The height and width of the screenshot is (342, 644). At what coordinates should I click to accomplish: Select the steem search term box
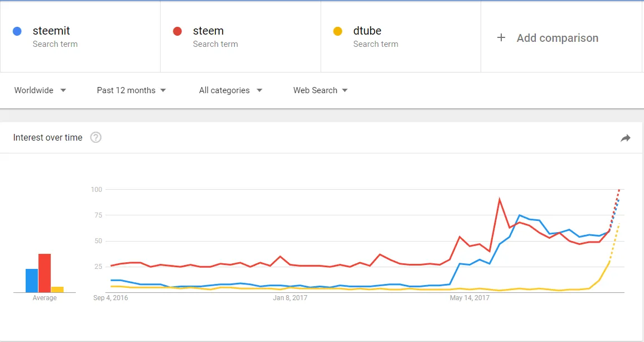click(241, 37)
